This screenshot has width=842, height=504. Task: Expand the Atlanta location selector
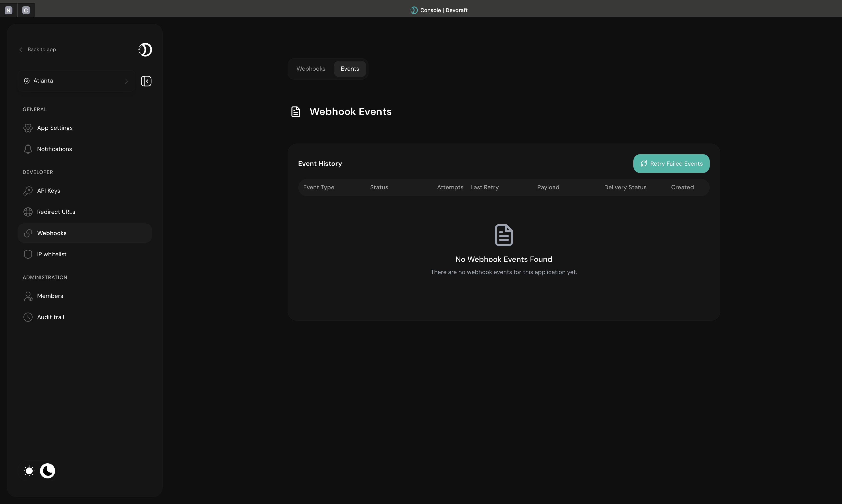(76, 81)
